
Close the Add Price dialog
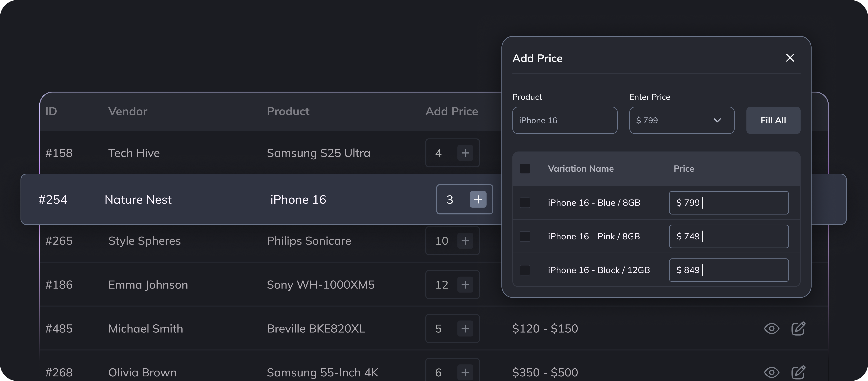(x=790, y=58)
